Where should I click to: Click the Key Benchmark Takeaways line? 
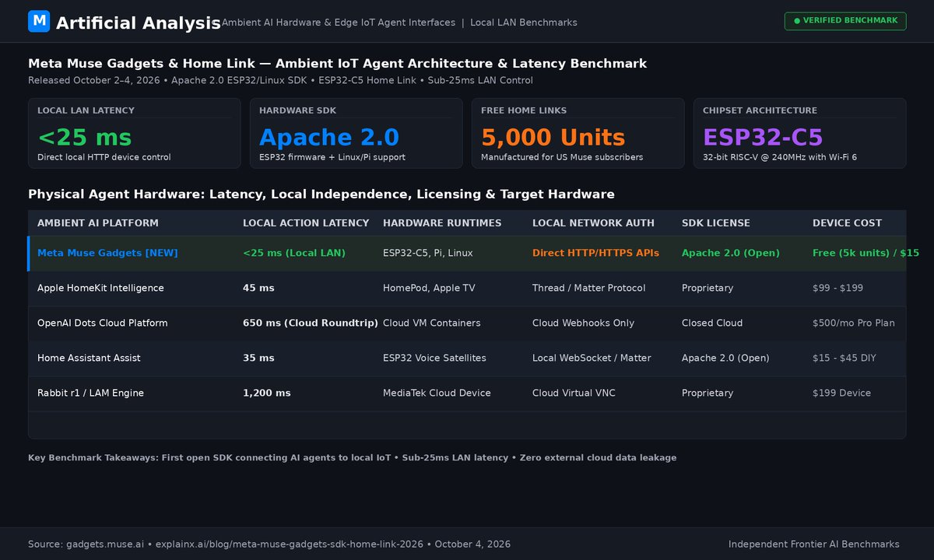click(353, 457)
